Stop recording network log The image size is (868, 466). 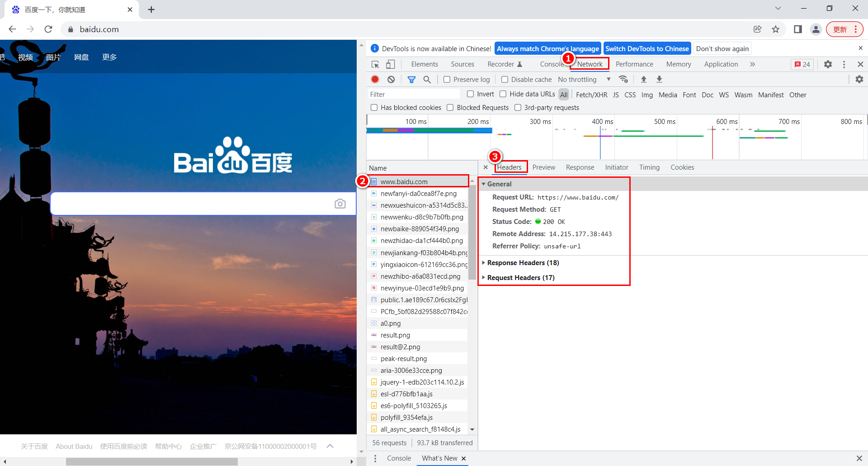click(x=375, y=79)
